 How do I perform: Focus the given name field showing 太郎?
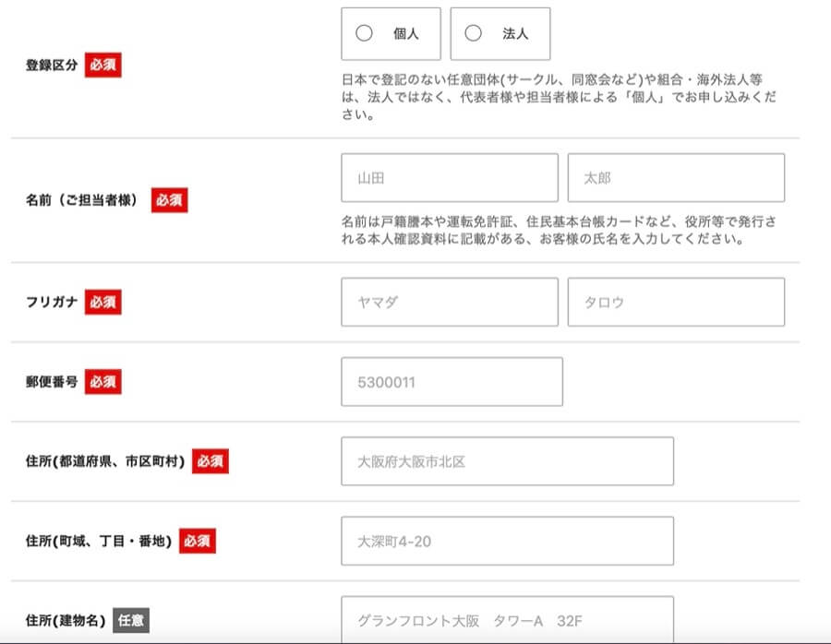pyautogui.click(x=676, y=178)
